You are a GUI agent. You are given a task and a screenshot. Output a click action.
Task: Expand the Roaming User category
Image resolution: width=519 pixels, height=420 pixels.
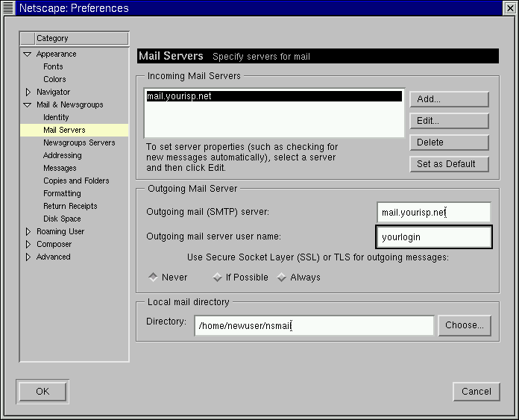pyautogui.click(x=28, y=232)
